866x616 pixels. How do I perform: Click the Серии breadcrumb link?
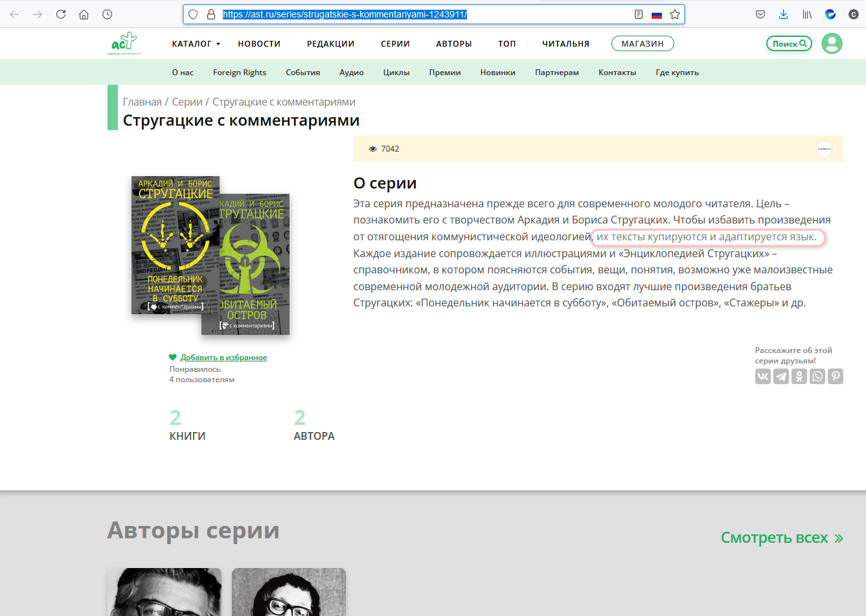click(x=187, y=102)
